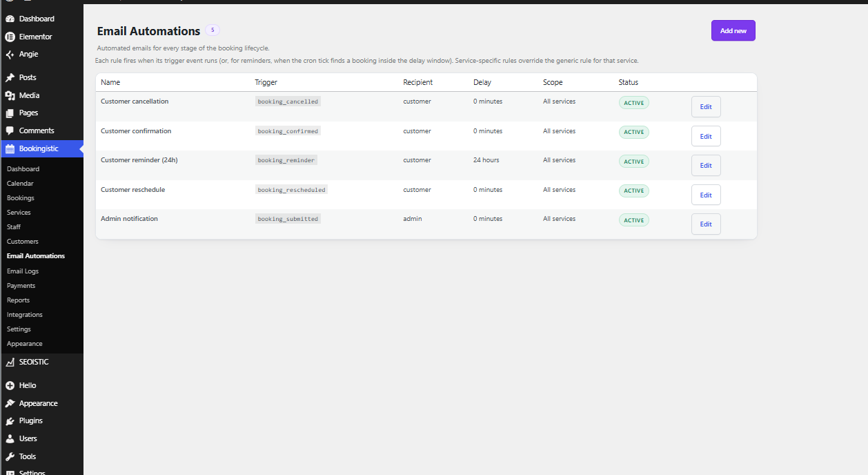Click the Name column header
Screen dimensions: 868x475
tap(110, 82)
